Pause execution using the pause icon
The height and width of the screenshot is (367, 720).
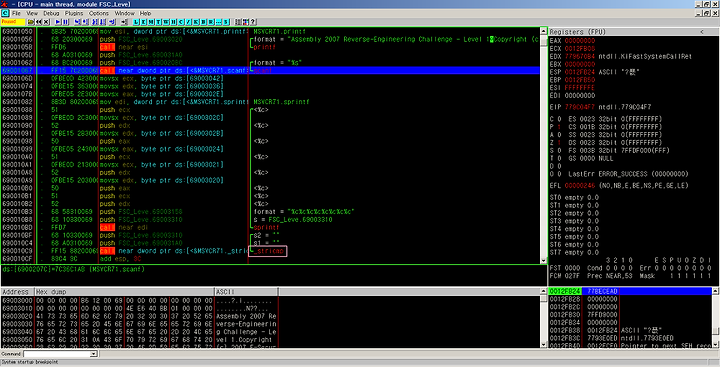[65, 22]
